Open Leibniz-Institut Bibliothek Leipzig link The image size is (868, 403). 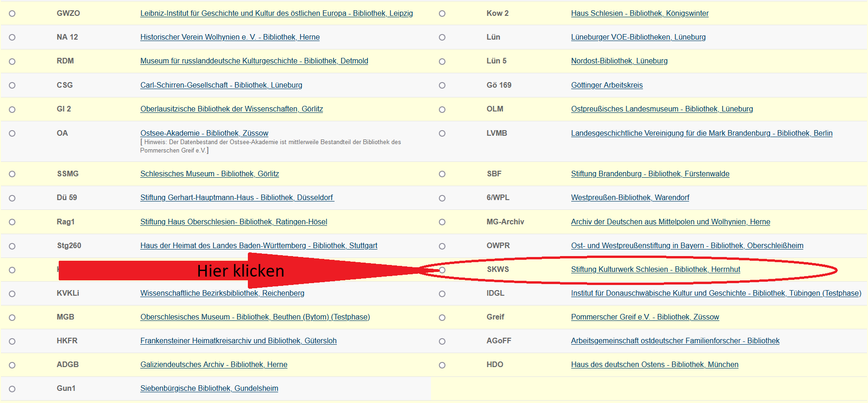point(277,14)
